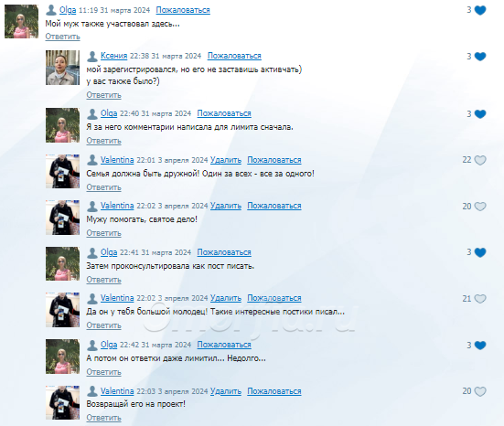The height and width of the screenshot is (426, 504).
Task: Click heart on Valentina's 22:03 comment
Action: coord(480,391)
